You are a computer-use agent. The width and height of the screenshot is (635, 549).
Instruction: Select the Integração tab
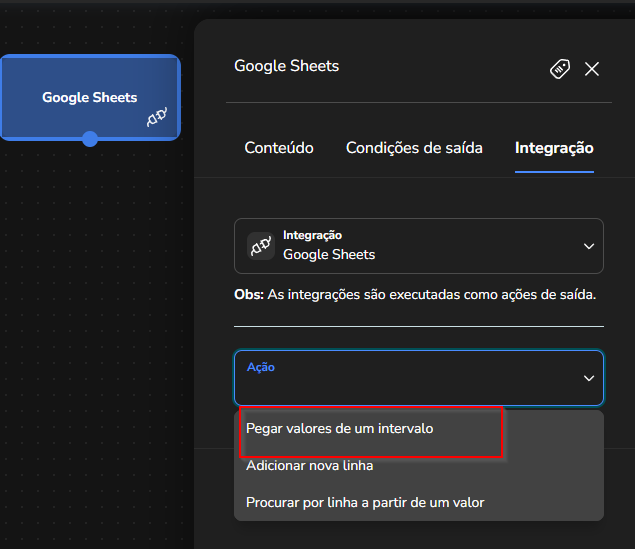[554, 148]
